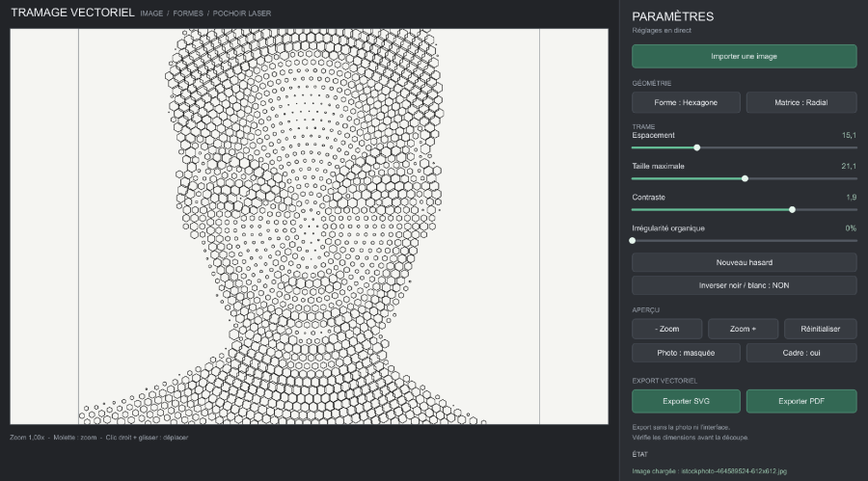Viewport: 868px width, 481px height.
Task: Toggle Inverser noir / blanc : NON
Action: point(744,285)
